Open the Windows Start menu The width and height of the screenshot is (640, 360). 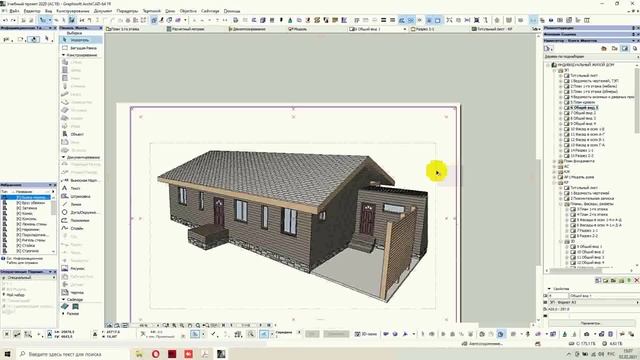coord(7,354)
